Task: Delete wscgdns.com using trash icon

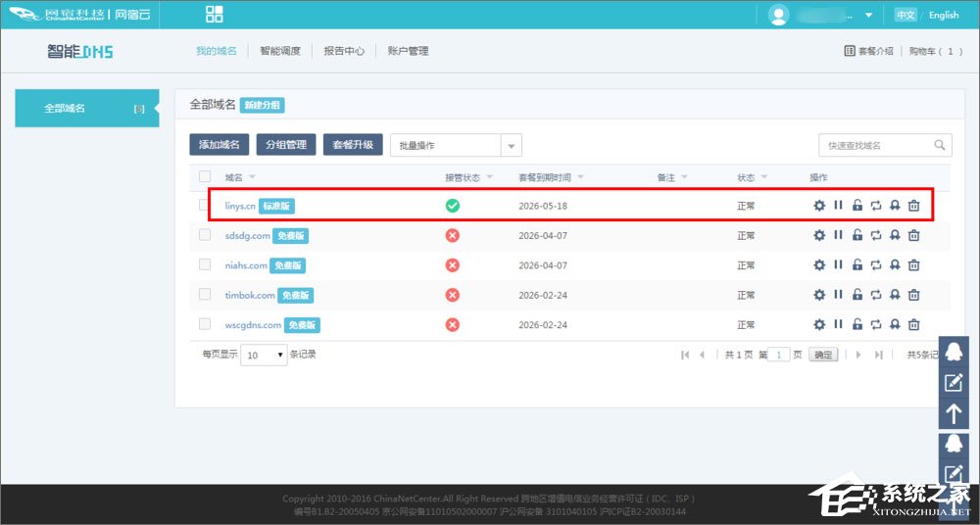Action: 913,324
